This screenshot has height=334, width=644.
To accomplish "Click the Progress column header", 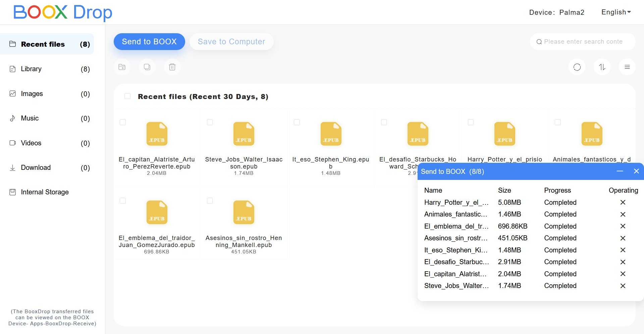I will pyautogui.click(x=557, y=190).
